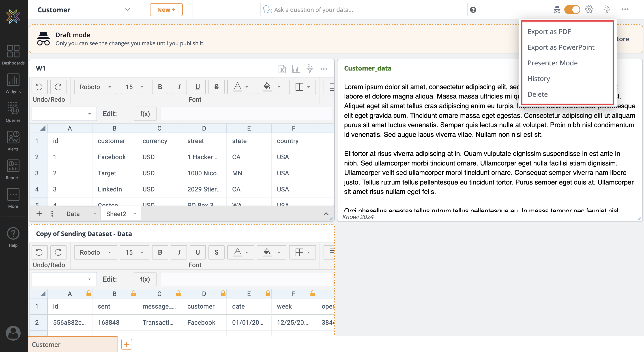Click the New + button
Viewport: 644px width, 352px height.
click(x=166, y=9)
